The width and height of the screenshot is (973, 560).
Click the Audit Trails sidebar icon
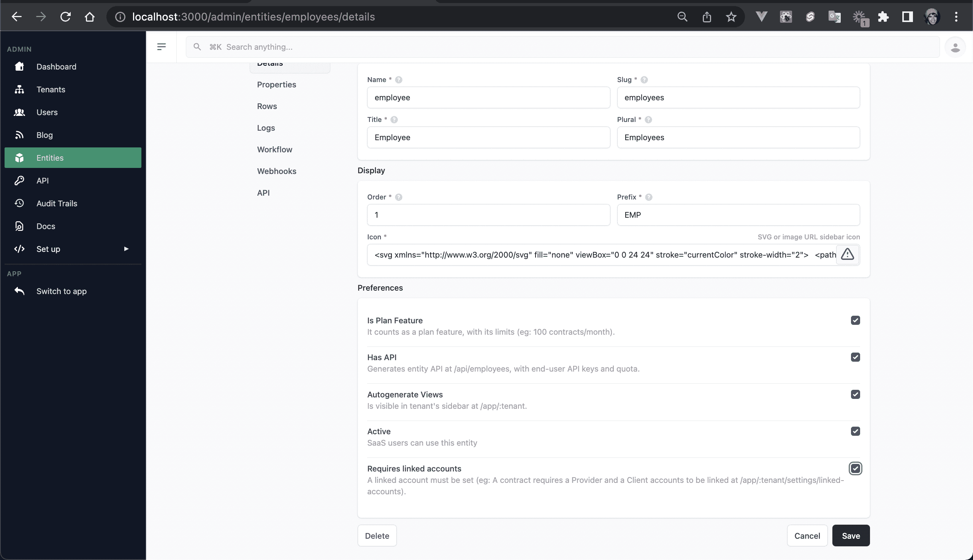19,203
